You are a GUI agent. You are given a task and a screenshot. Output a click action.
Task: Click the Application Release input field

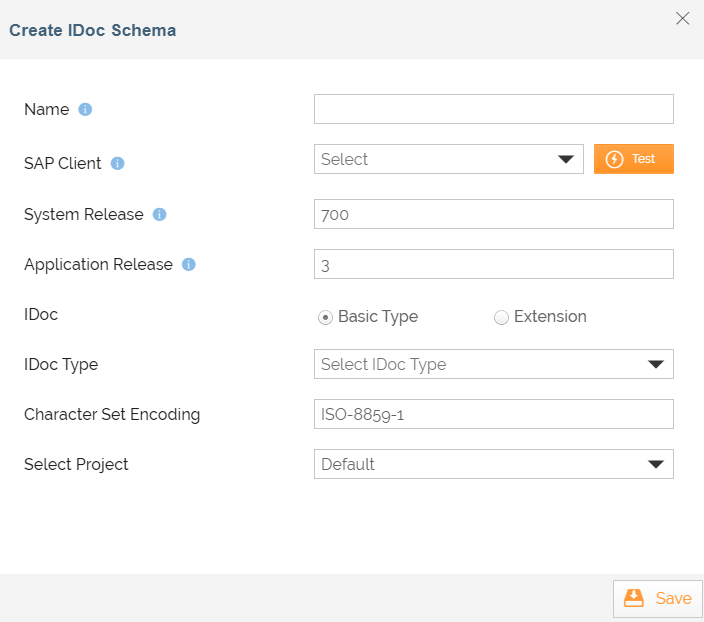point(493,264)
